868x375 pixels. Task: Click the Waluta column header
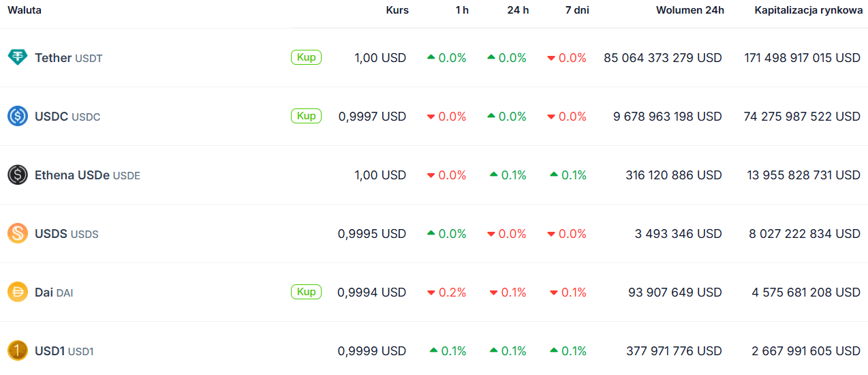25,10
